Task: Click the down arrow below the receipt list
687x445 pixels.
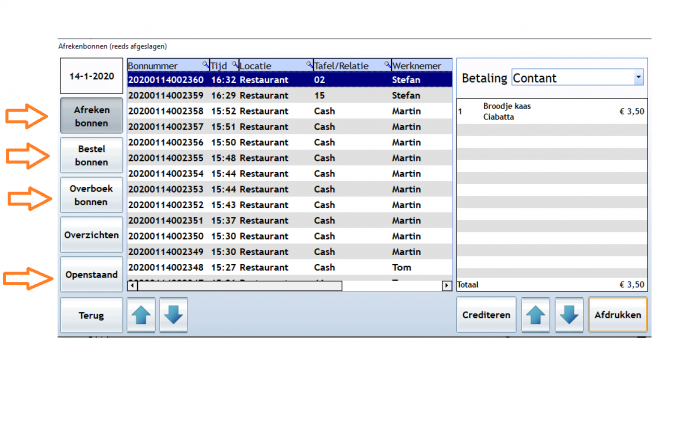Action: point(173,315)
